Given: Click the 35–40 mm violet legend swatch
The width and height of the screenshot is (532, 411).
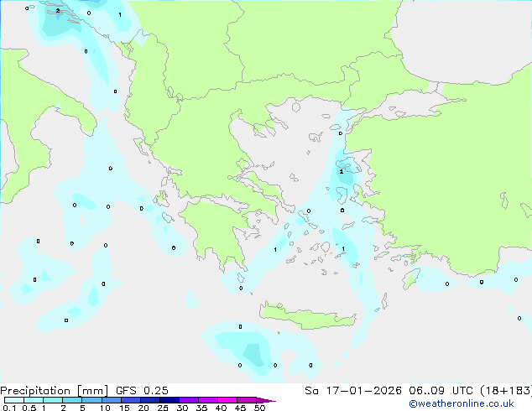Looking at the screenshot, I should pyautogui.click(x=207, y=400).
